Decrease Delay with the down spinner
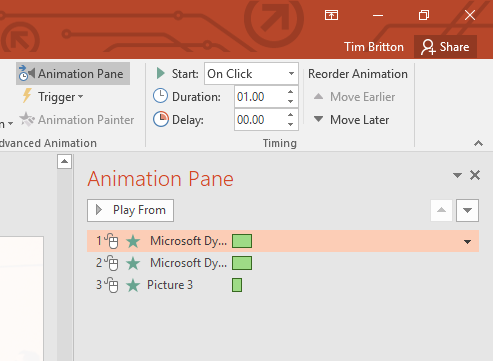Image resolution: width=493 pixels, height=361 pixels. (290, 124)
